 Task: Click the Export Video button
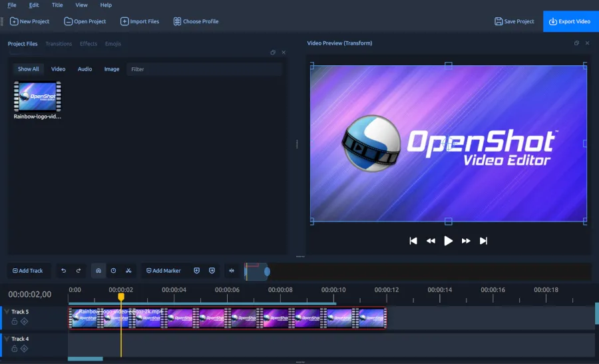pyautogui.click(x=570, y=21)
